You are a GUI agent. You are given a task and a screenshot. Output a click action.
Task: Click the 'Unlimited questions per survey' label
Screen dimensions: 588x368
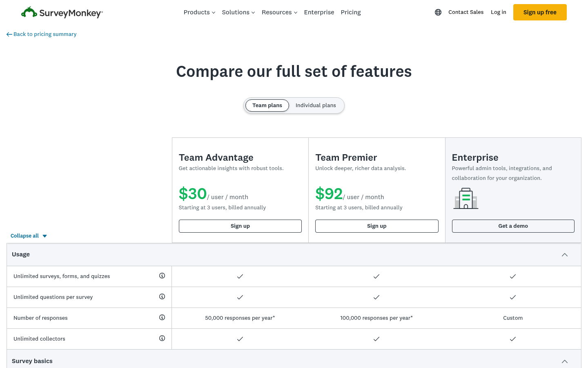pos(53,297)
